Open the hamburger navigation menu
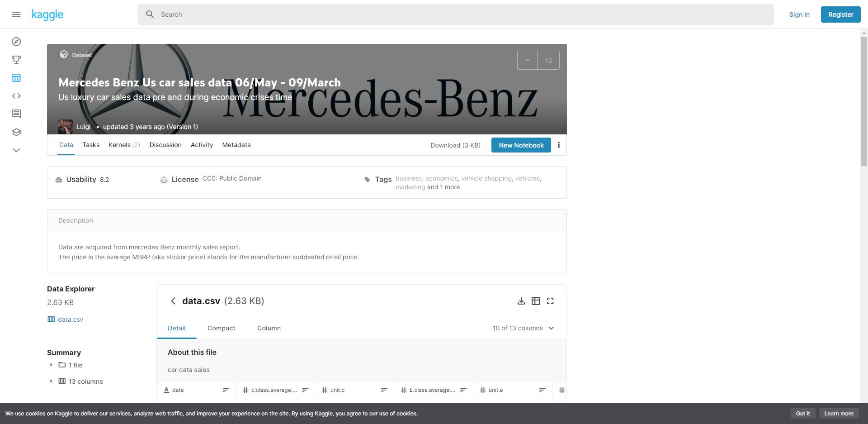Screen dimensions: 868x424 pos(16,14)
